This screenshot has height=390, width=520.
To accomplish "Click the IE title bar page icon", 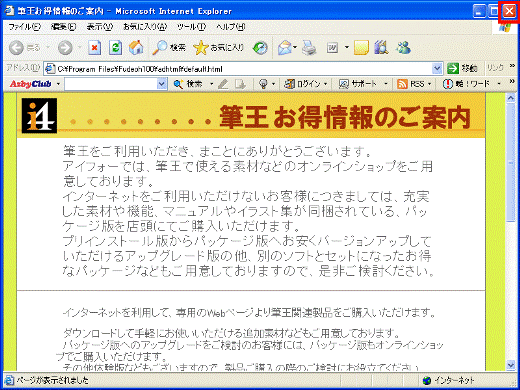I will [9, 11].
